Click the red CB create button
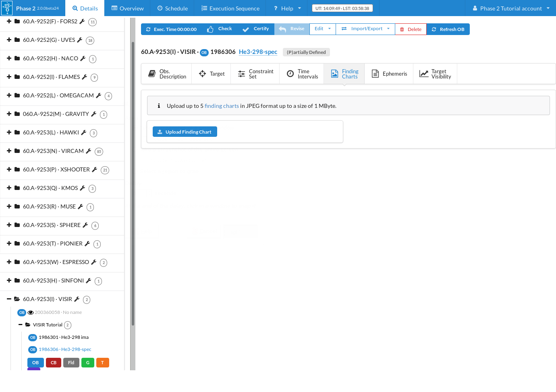556x392 pixels. [53, 363]
